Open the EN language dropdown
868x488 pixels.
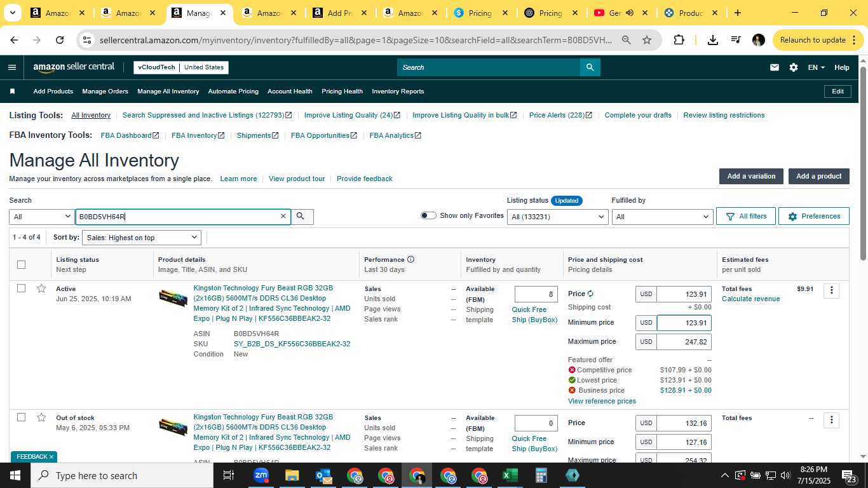pos(816,67)
